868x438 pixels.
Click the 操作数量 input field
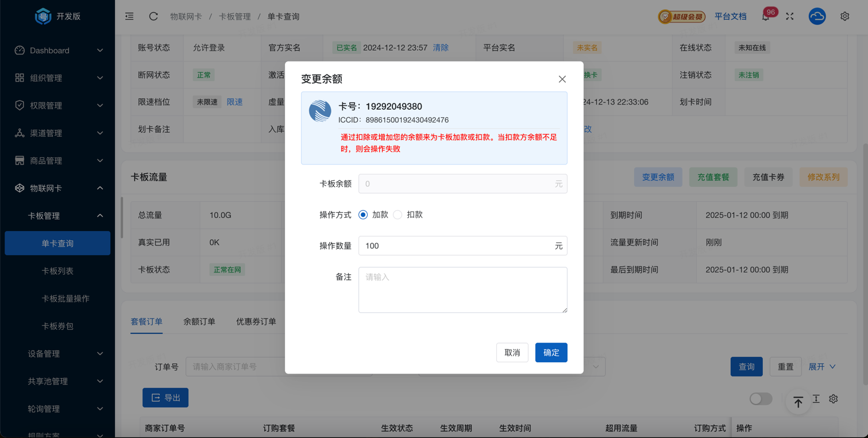click(457, 246)
